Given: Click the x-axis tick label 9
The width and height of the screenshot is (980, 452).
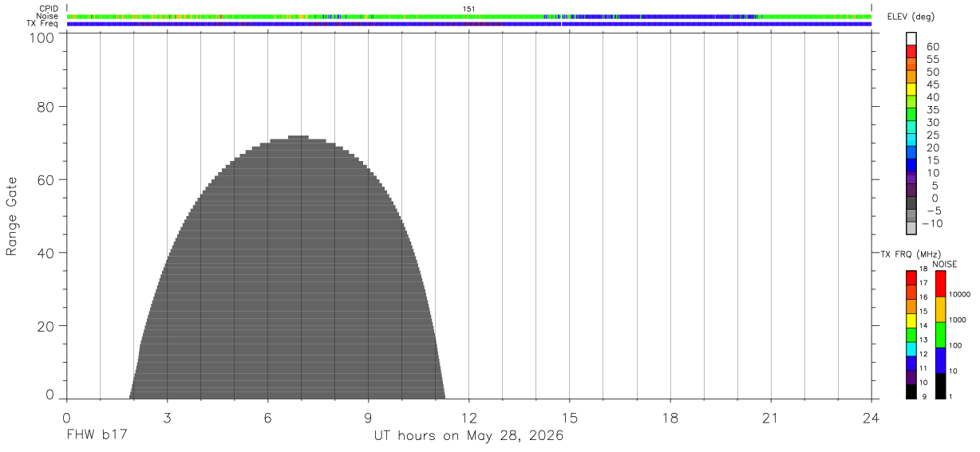Looking at the screenshot, I should tap(368, 417).
